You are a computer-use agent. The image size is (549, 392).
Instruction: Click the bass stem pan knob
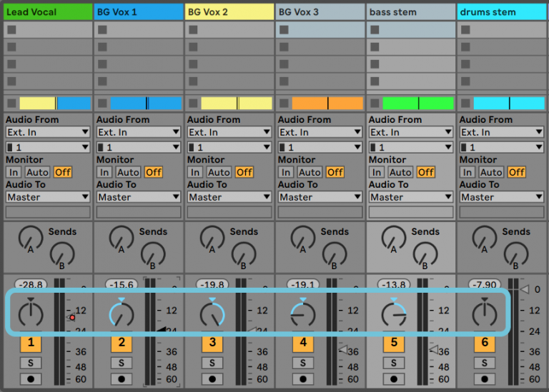[x=394, y=314]
